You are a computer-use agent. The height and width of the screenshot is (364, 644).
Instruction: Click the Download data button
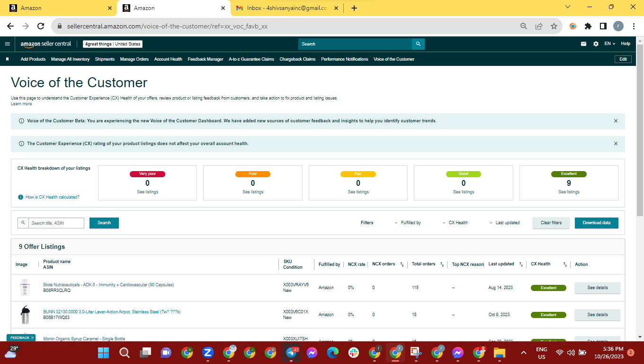point(597,223)
